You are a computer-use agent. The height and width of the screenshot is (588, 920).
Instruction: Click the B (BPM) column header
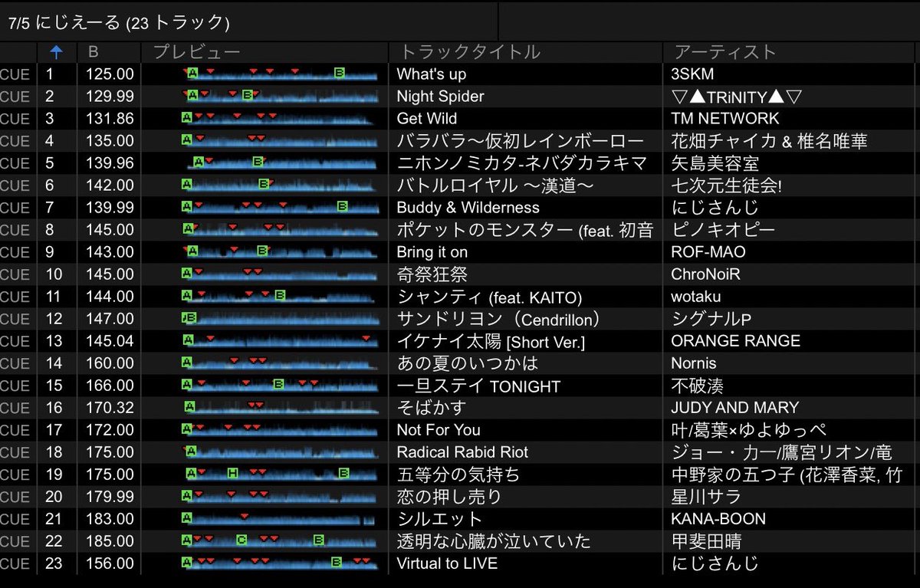94,52
